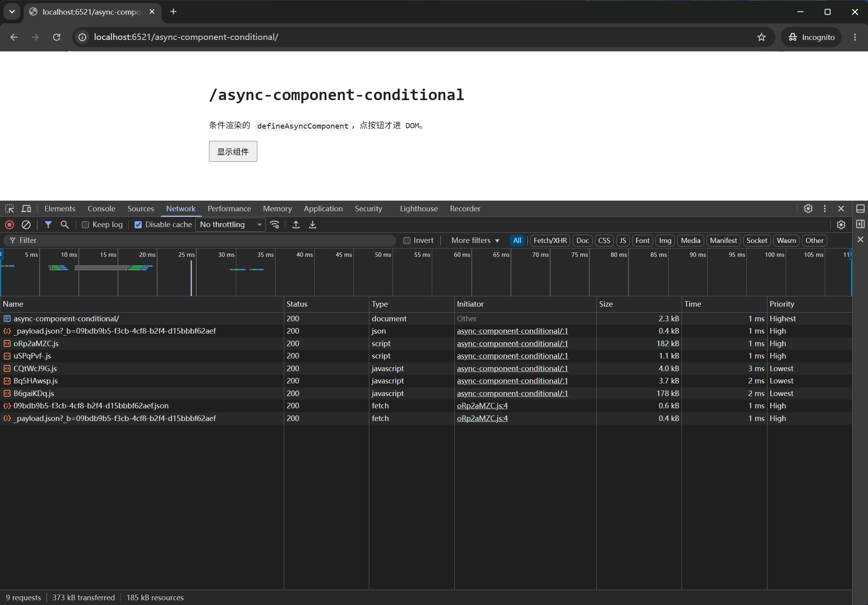Import HAR file upload icon

click(296, 225)
